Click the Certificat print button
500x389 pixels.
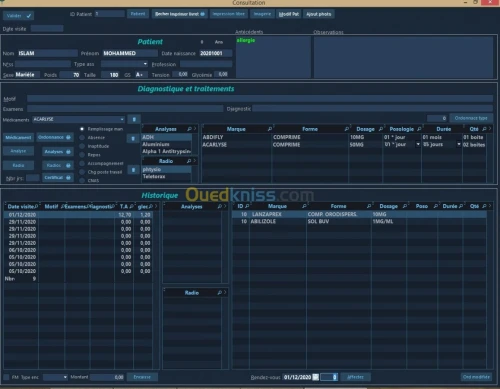(58, 178)
